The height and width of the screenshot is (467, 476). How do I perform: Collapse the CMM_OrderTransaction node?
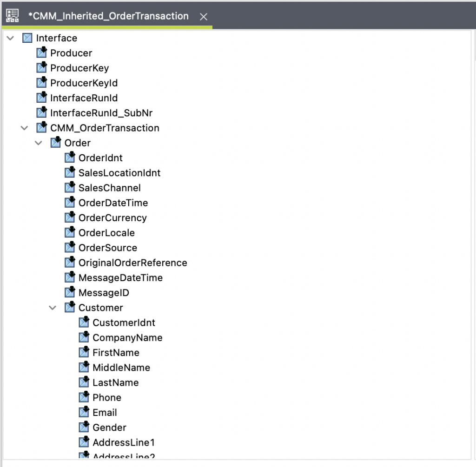pos(24,128)
